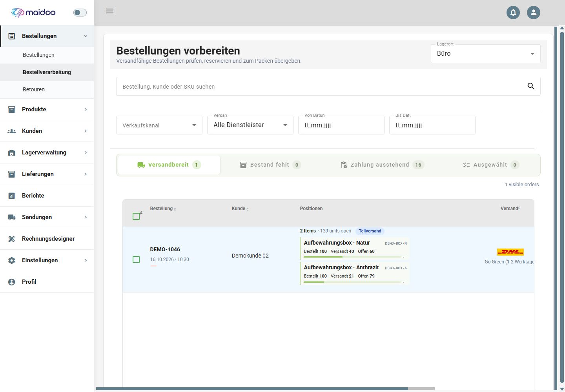Switch to the Ausgewählt tab
Viewport: 565px width, 392px height.
click(x=491, y=165)
